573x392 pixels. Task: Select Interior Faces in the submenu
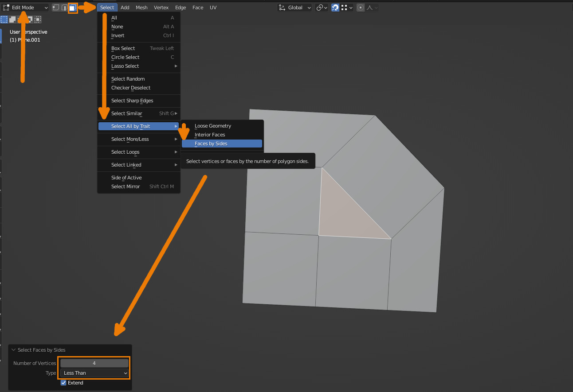[222, 135]
